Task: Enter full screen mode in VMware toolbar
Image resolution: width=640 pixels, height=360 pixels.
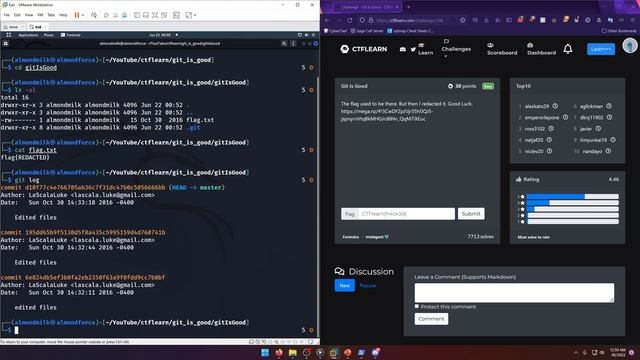Action: coord(155,15)
